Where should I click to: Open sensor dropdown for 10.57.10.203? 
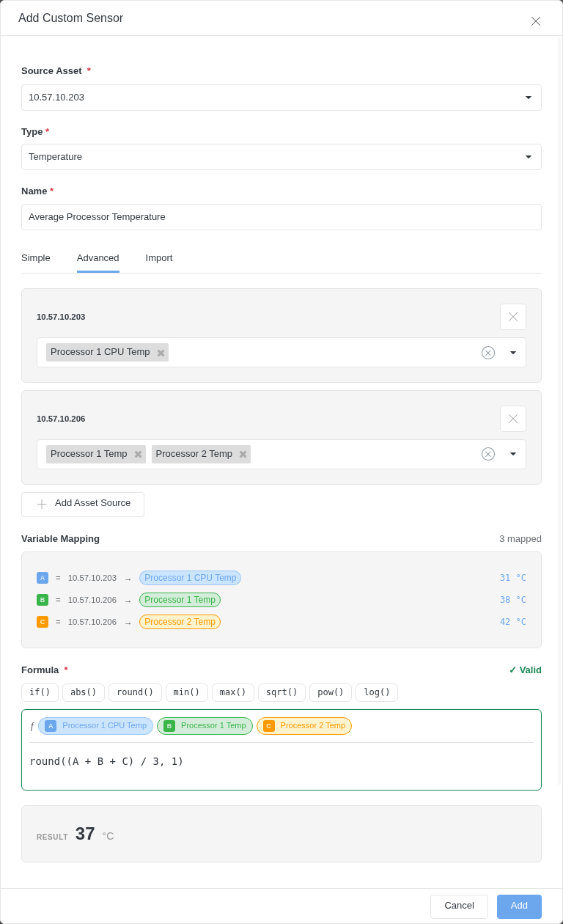pyautogui.click(x=513, y=353)
